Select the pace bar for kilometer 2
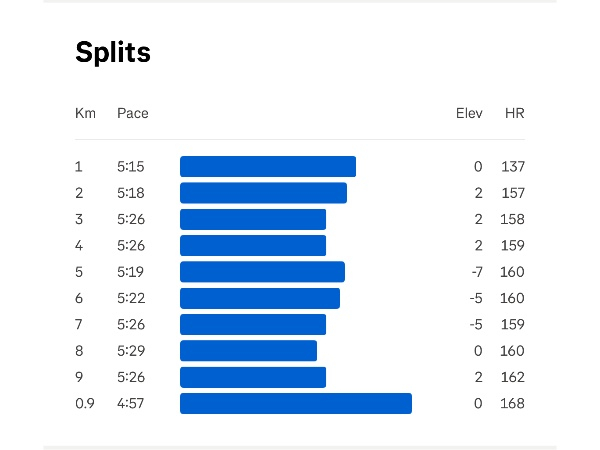The image size is (600, 450). 263,193
